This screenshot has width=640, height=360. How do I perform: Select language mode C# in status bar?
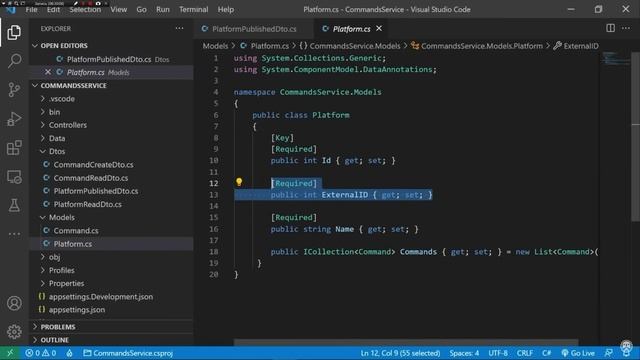pyautogui.click(x=547, y=353)
